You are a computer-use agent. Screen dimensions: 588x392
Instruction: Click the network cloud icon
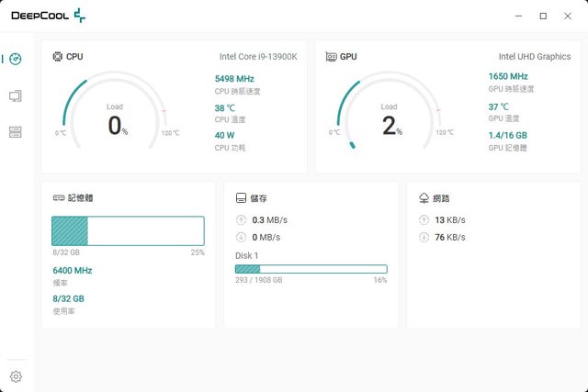(424, 197)
